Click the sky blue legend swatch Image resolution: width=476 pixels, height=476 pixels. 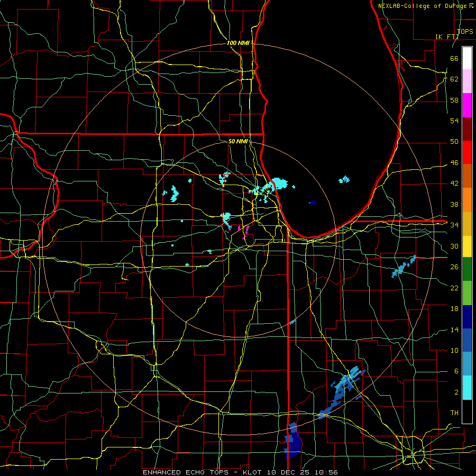(467, 364)
